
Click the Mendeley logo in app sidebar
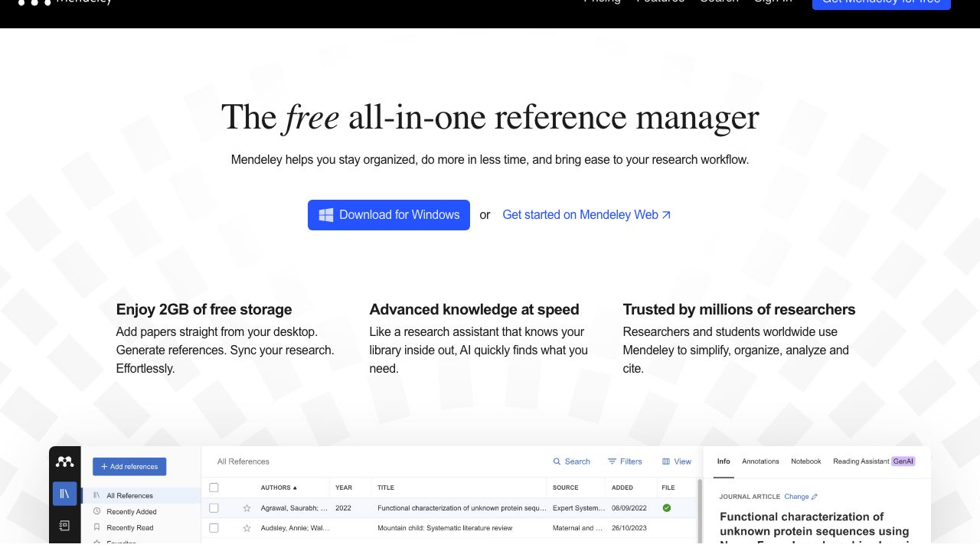point(64,461)
